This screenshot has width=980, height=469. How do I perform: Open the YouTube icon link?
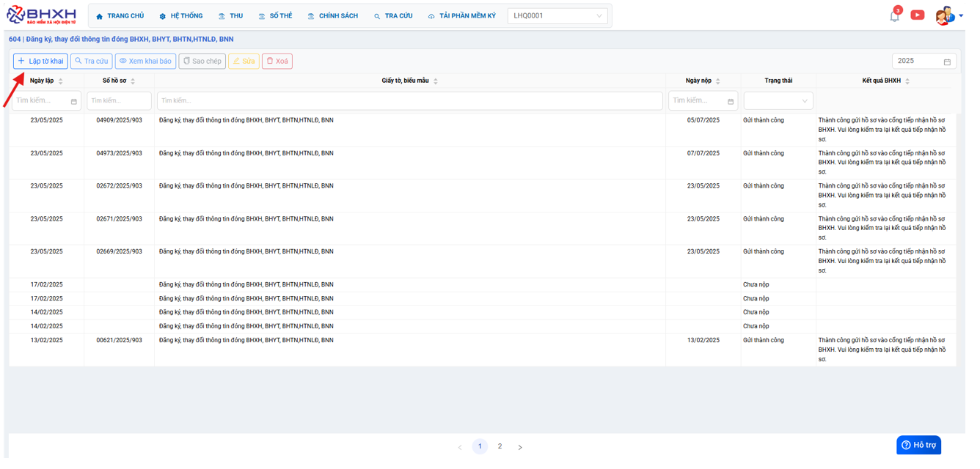tap(917, 15)
